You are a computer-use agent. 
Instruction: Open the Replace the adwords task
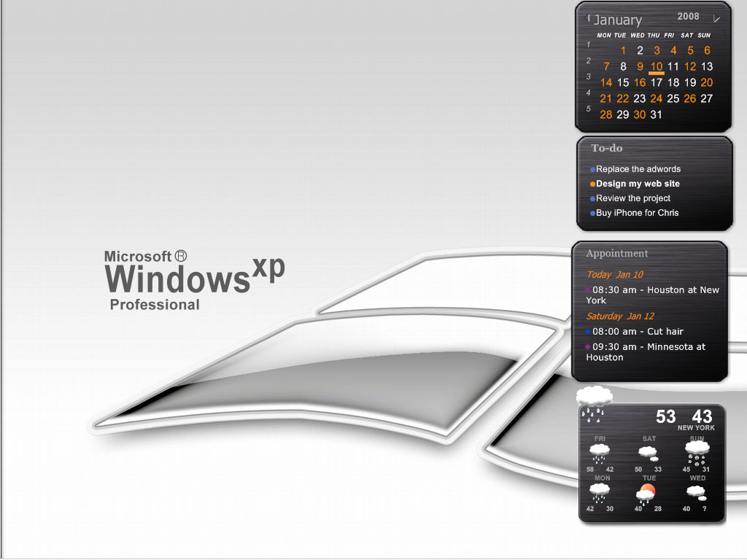pyautogui.click(x=638, y=169)
